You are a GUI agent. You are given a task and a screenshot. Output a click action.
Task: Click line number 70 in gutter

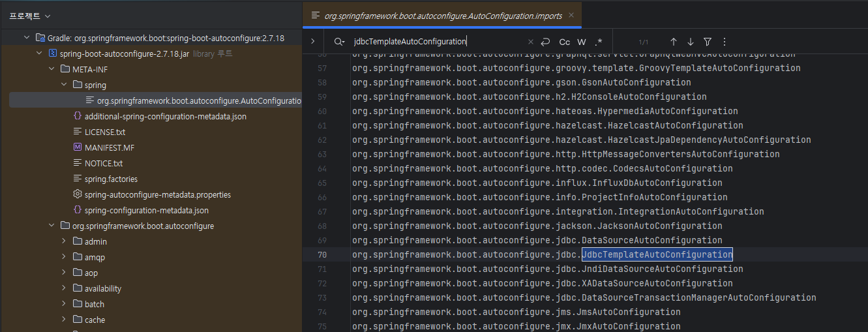pyautogui.click(x=322, y=254)
